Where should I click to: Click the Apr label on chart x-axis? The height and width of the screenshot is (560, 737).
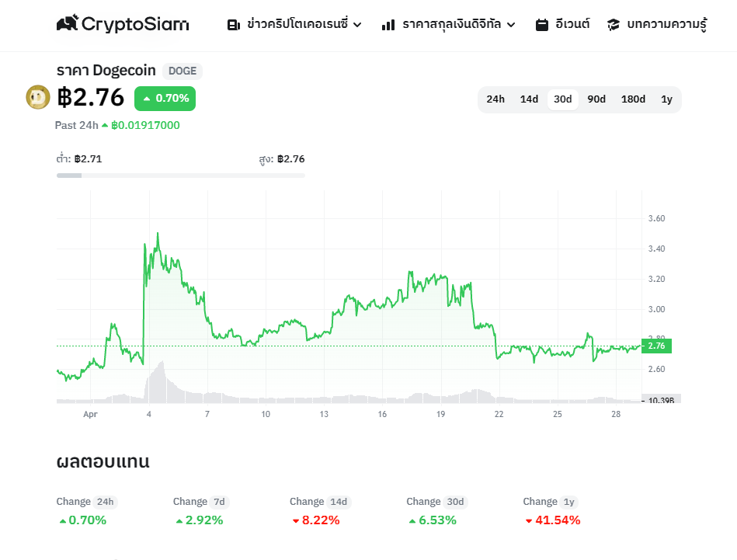[x=90, y=414]
